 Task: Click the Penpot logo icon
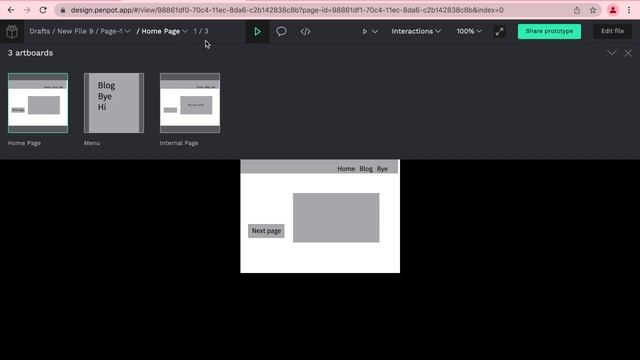coord(12,31)
